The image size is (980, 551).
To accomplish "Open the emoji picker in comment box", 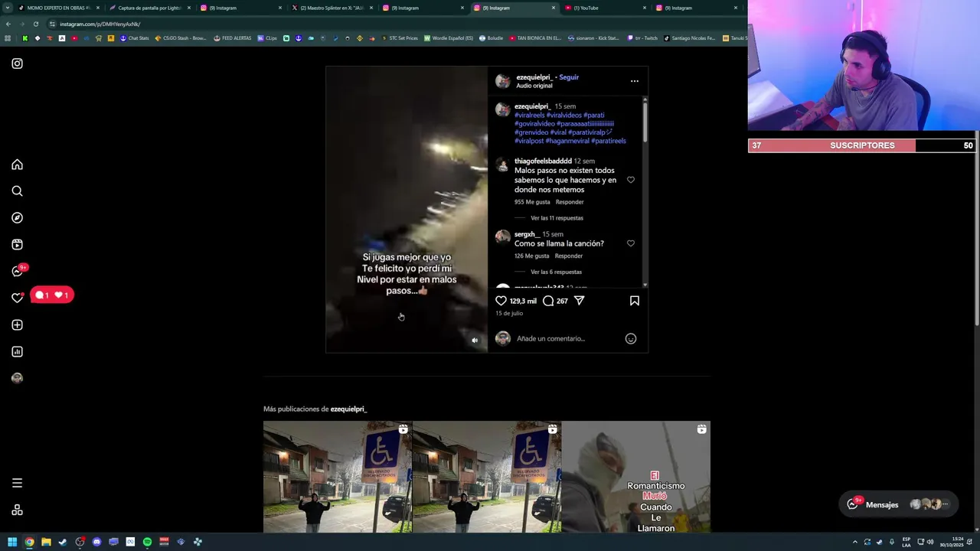I will point(631,338).
